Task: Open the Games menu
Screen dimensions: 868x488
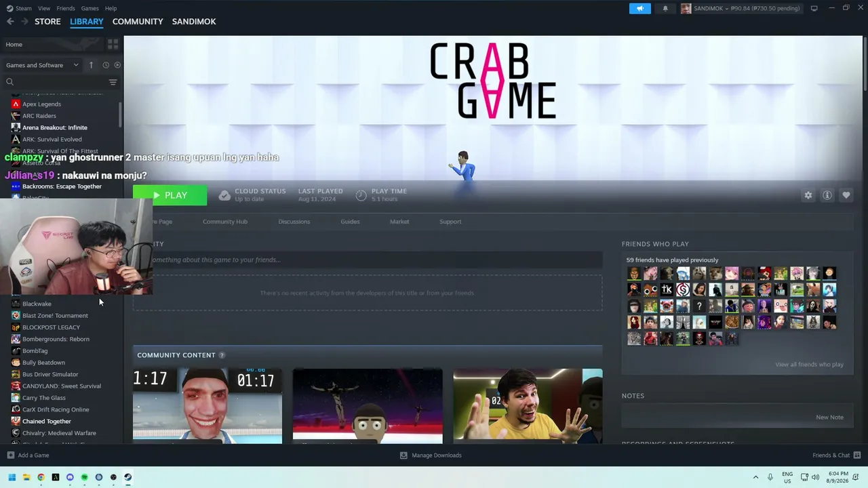Action: coord(90,8)
